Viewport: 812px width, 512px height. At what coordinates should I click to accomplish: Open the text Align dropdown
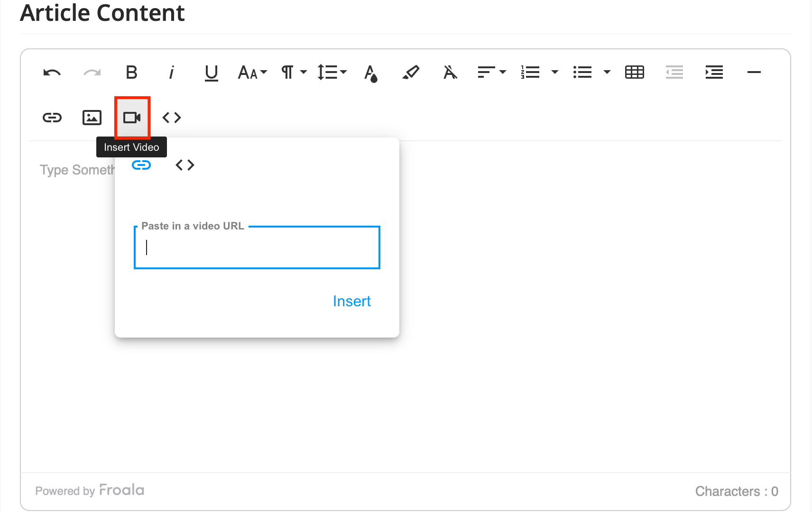tap(491, 73)
